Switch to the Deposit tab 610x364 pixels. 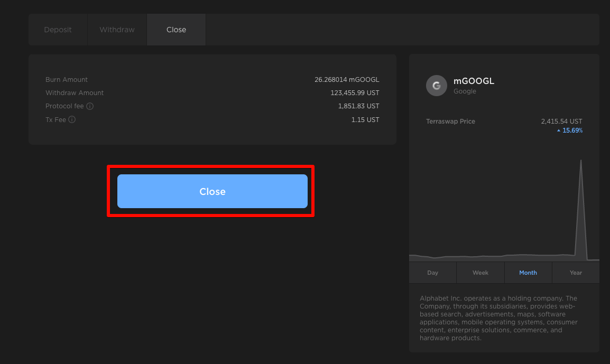point(58,30)
